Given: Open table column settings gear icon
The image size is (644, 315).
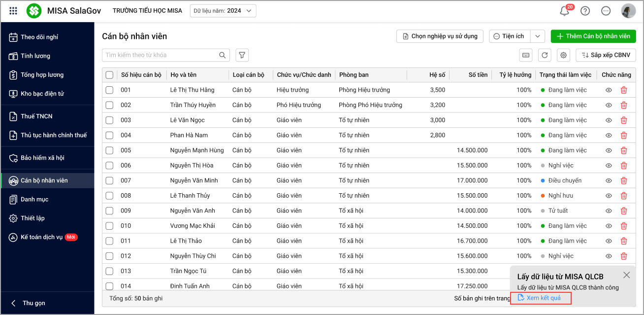Looking at the screenshot, I should 563,55.
